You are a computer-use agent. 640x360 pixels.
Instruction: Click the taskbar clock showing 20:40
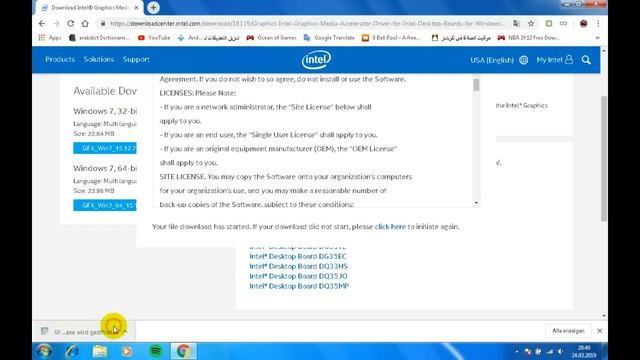[x=584, y=351]
